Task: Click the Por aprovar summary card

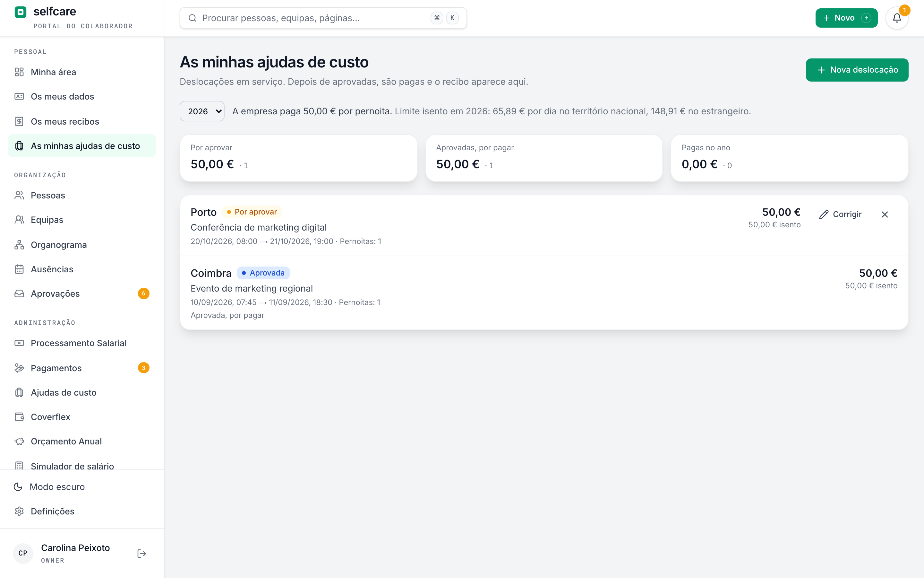Action: coord(298,158)
